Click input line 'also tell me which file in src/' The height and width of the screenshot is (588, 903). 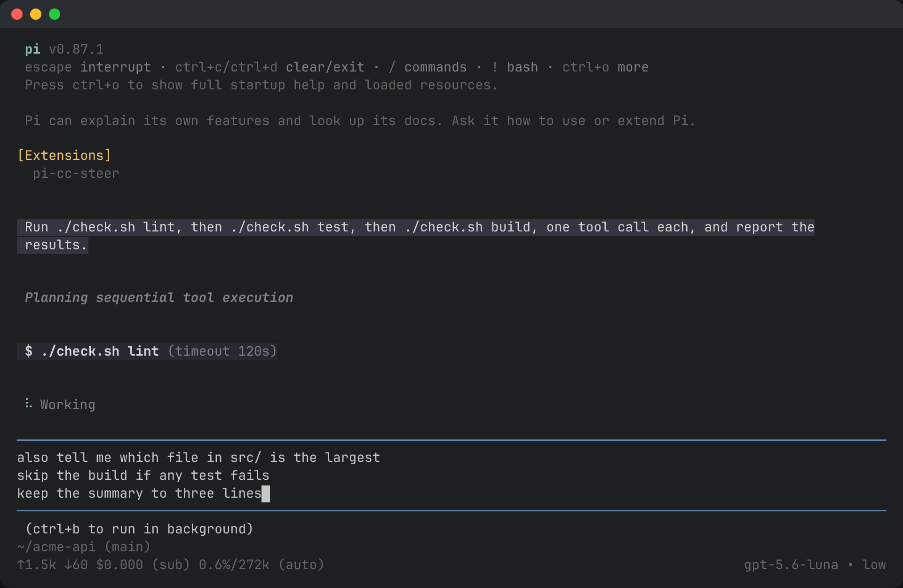pos(198,458)
